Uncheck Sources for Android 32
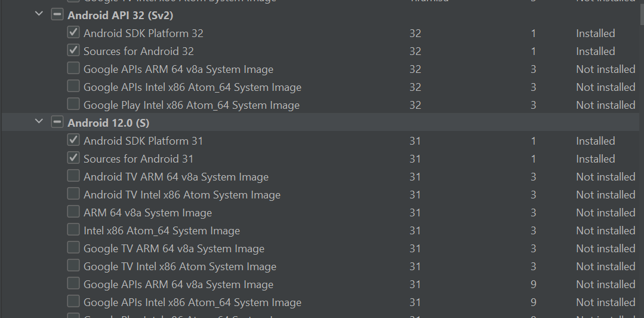 tap(73, 51)
